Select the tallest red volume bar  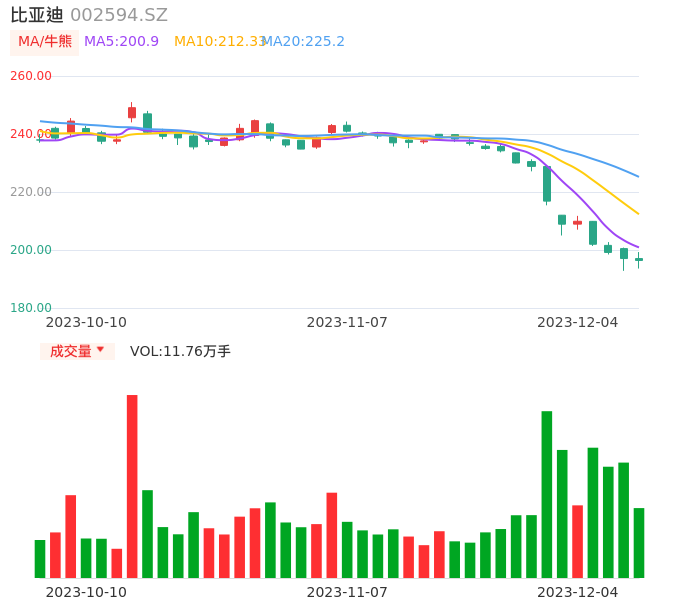coord(132,486)
